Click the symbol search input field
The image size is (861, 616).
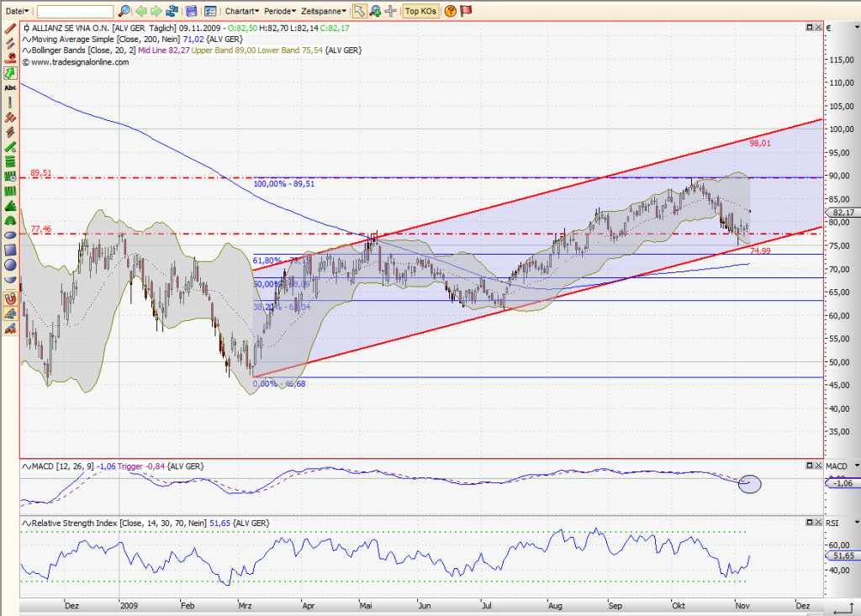(x=75, y=11)
